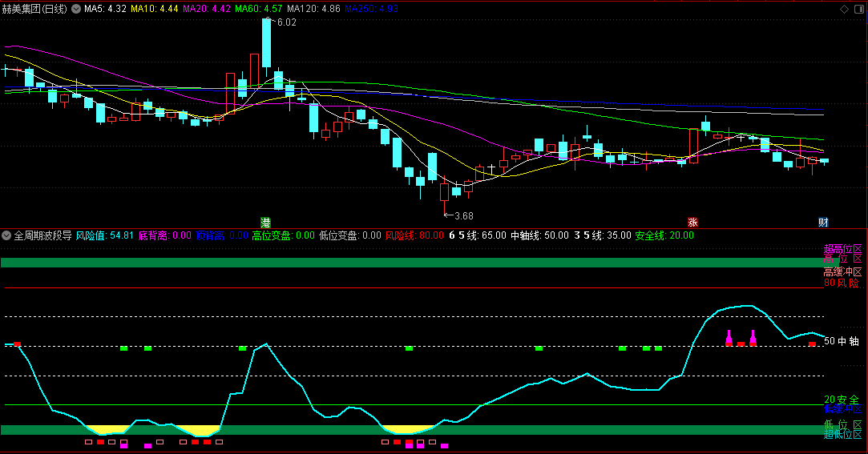Click the 20安全 line label

842,400
